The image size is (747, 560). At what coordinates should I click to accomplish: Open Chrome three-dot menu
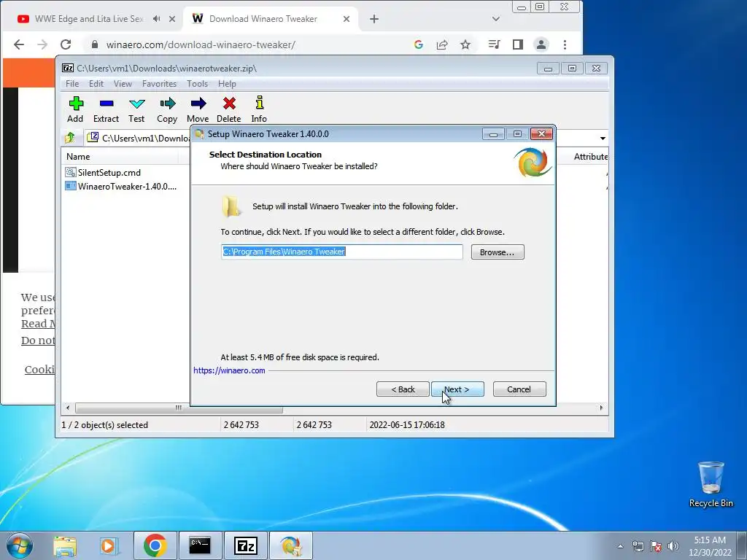click(565, 44)
